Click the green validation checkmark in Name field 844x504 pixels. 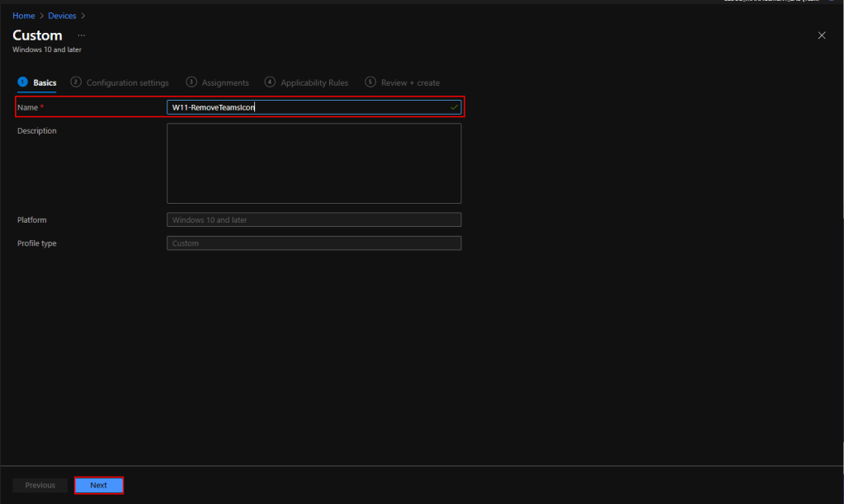[454, 107]
